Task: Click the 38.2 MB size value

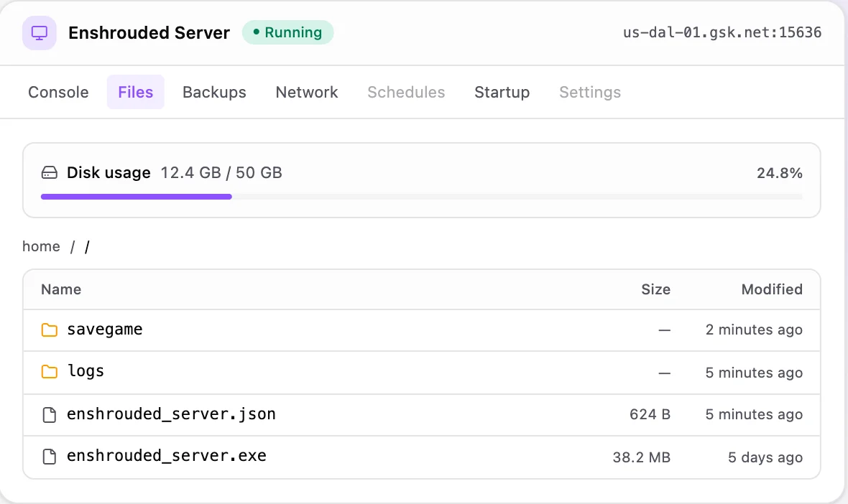Action: tap(642, 457)
